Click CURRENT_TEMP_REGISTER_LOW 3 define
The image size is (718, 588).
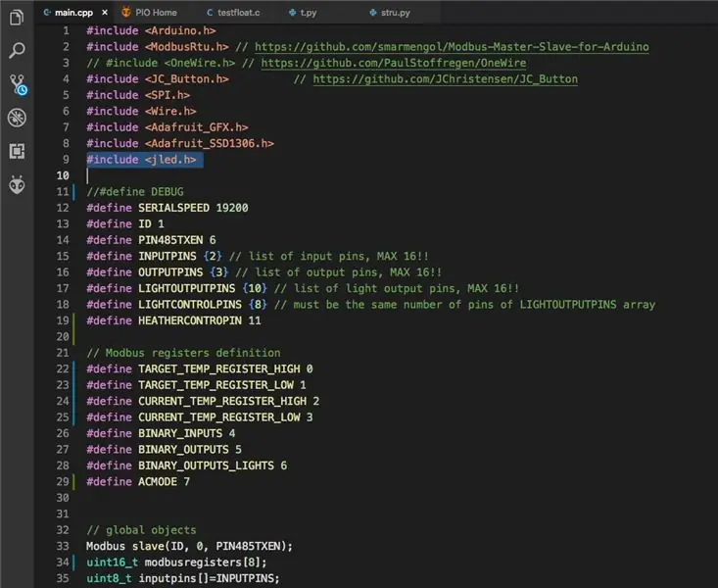coord(200,417)
